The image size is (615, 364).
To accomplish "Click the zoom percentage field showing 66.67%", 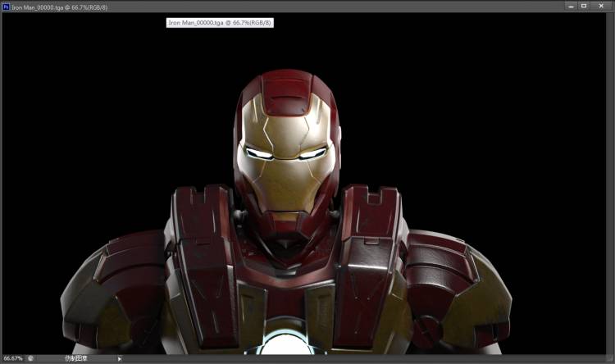I will click(13, 358).
